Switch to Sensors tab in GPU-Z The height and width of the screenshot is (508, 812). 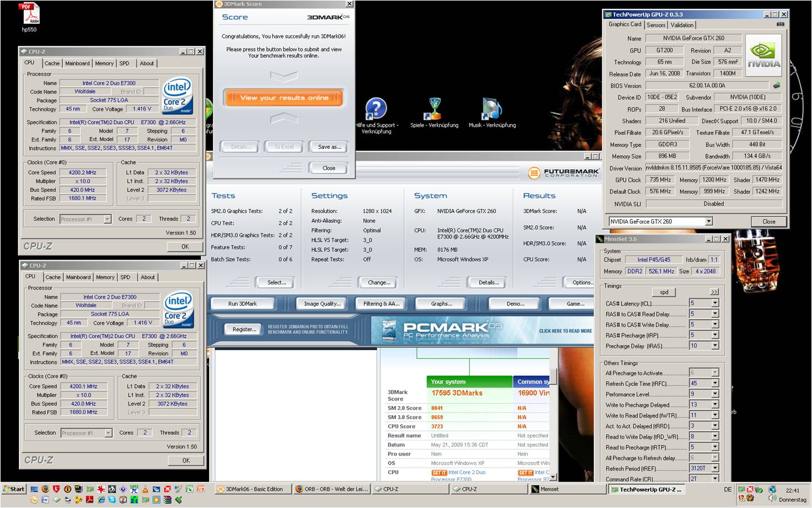pos(656,25)
